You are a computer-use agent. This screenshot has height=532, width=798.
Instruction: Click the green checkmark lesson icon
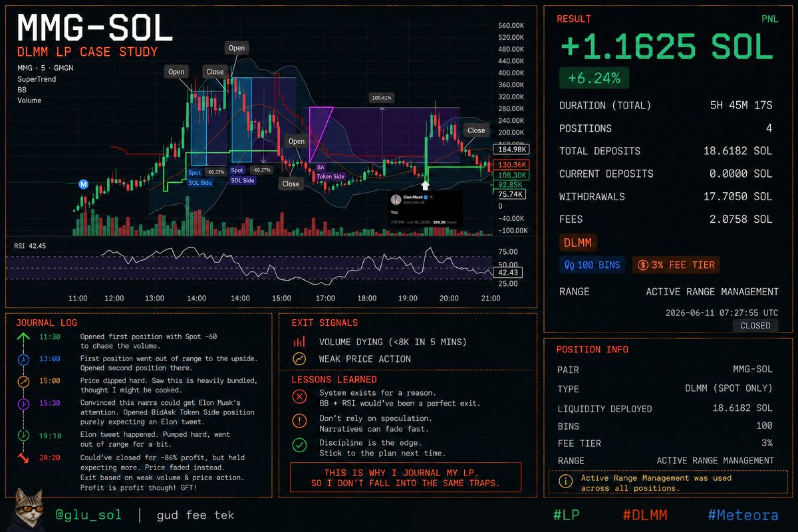(300, 445)
